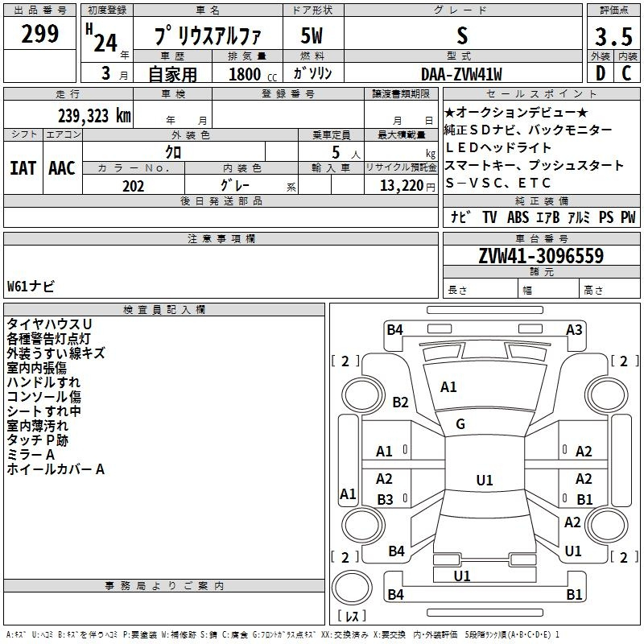The width and height of the screenshot is (644, 644).
Task: Click the inspector note ホイールカバーA
Action: (56, 469)
